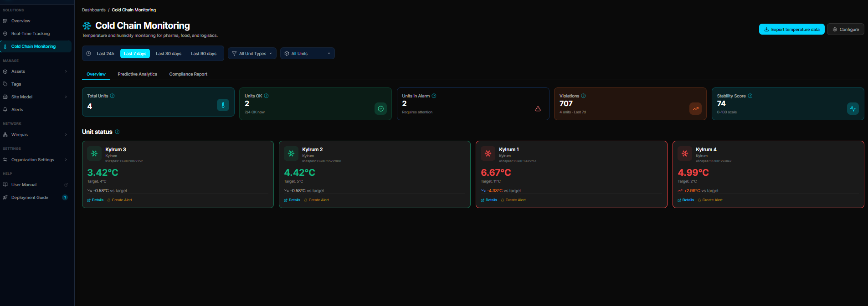Click the 707 violations value
This screenshot has width=868, height=306.
point(566,104)
